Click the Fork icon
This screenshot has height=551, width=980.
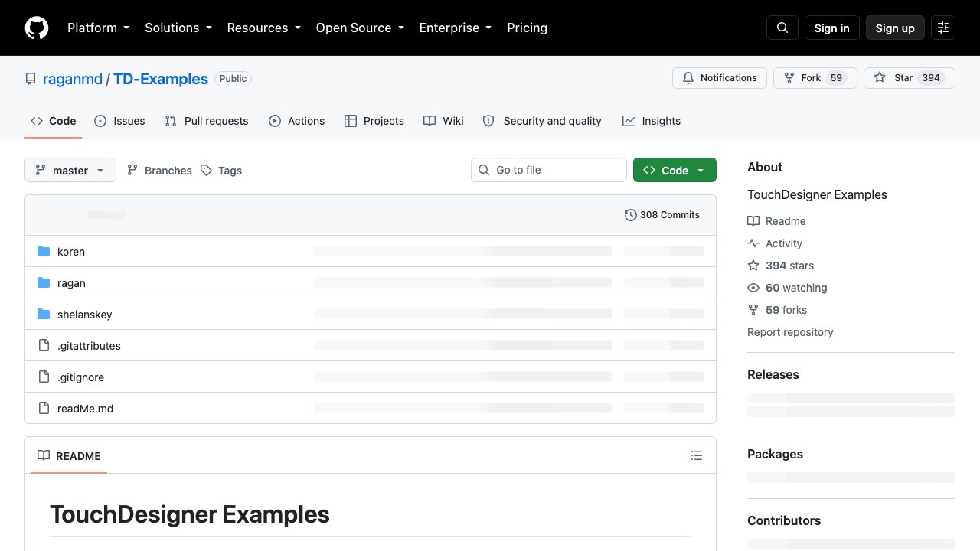789,78
